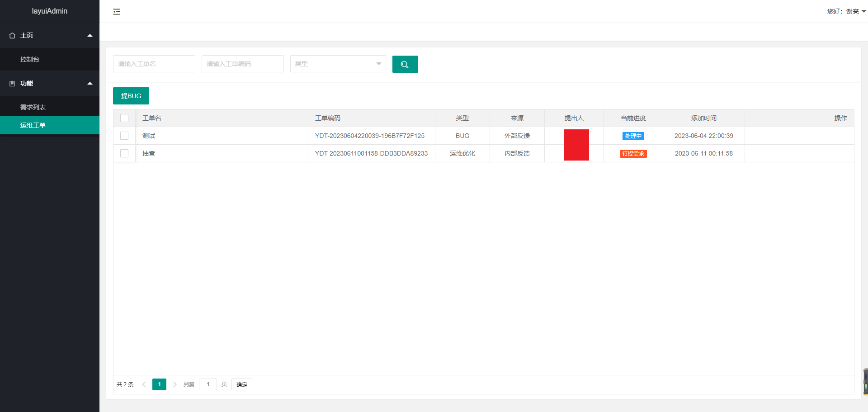Click the 当前进度 column header

633,118
